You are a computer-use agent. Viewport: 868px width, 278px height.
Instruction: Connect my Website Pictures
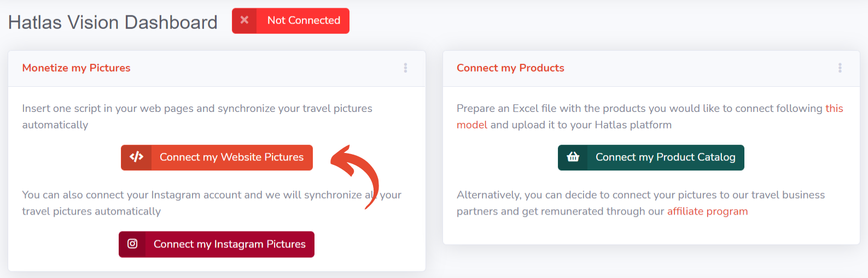coord(217,157)
